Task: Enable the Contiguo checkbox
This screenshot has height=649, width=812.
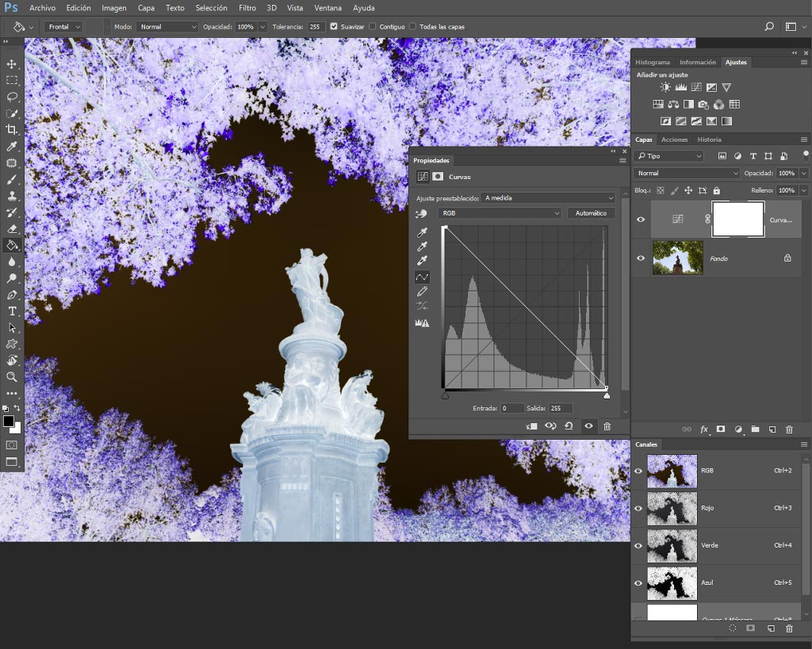Action: [373, 26]
